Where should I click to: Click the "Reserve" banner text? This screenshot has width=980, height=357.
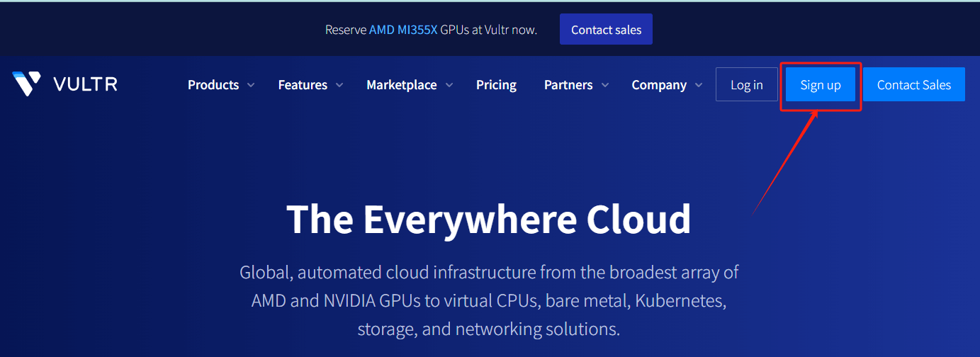click(346, 30)
